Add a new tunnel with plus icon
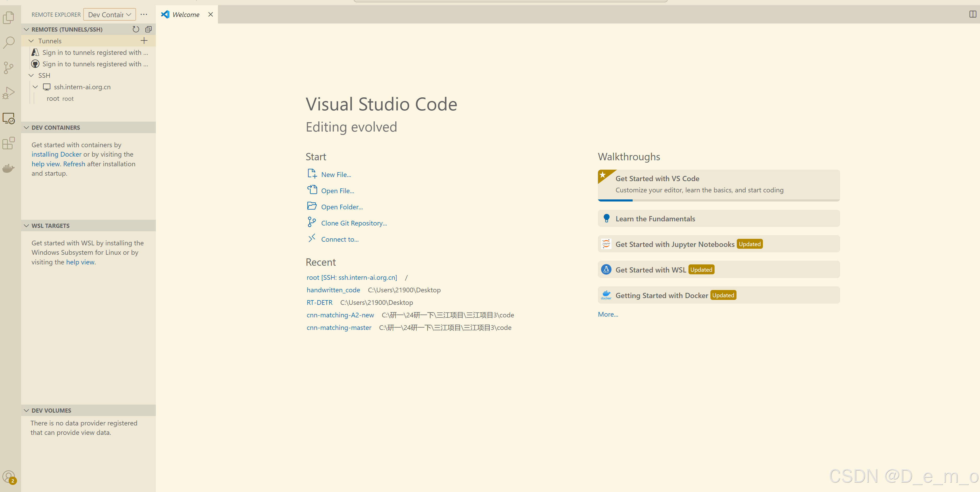The width and height of the screenshot is (980, 492). (x=144, y=41)
